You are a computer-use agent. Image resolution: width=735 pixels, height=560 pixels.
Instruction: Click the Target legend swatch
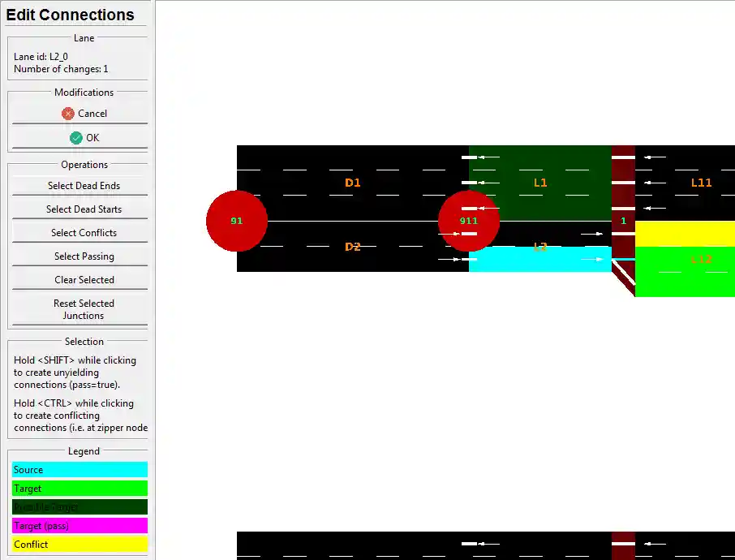(x=80, y=489)
